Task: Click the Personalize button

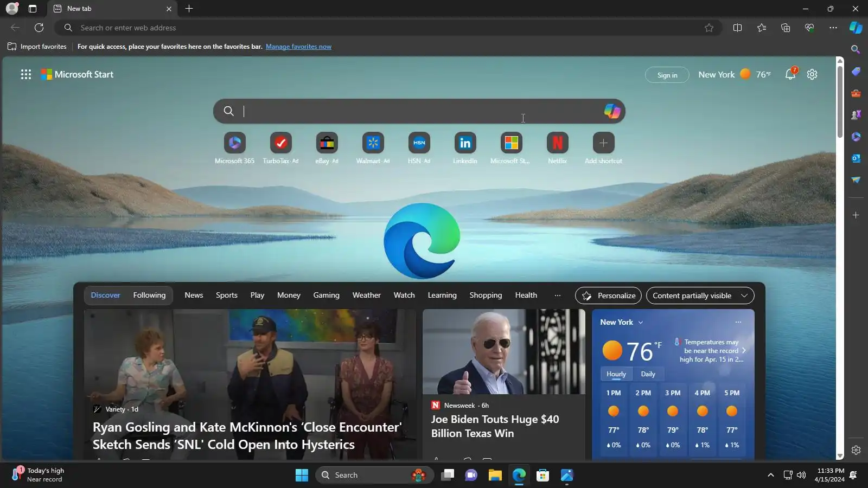Action: (x=608, y=296)
